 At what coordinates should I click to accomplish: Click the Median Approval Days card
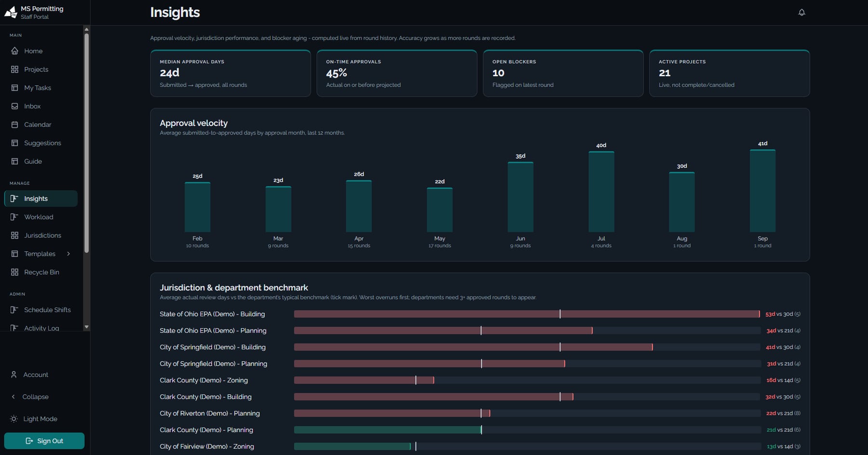[x=231, y=73]
